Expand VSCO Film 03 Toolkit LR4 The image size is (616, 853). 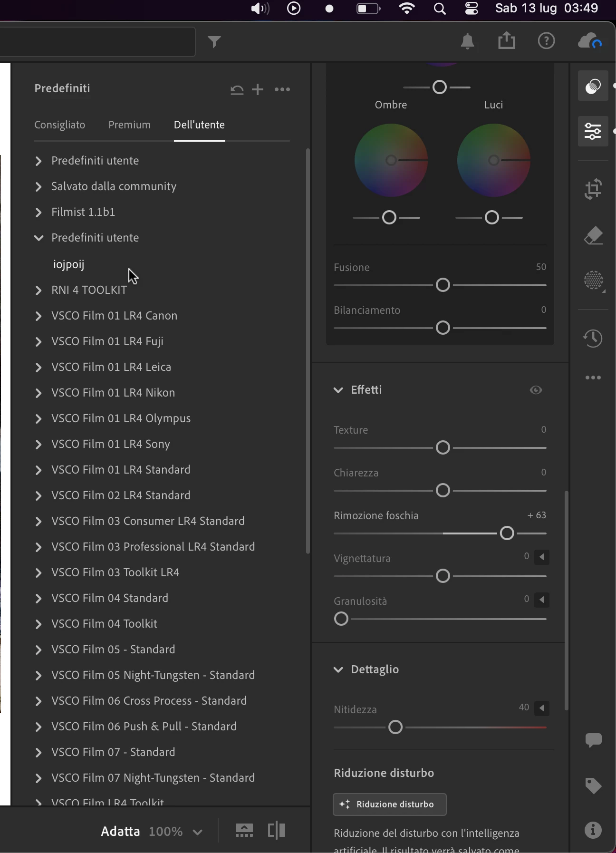[38, 573]
